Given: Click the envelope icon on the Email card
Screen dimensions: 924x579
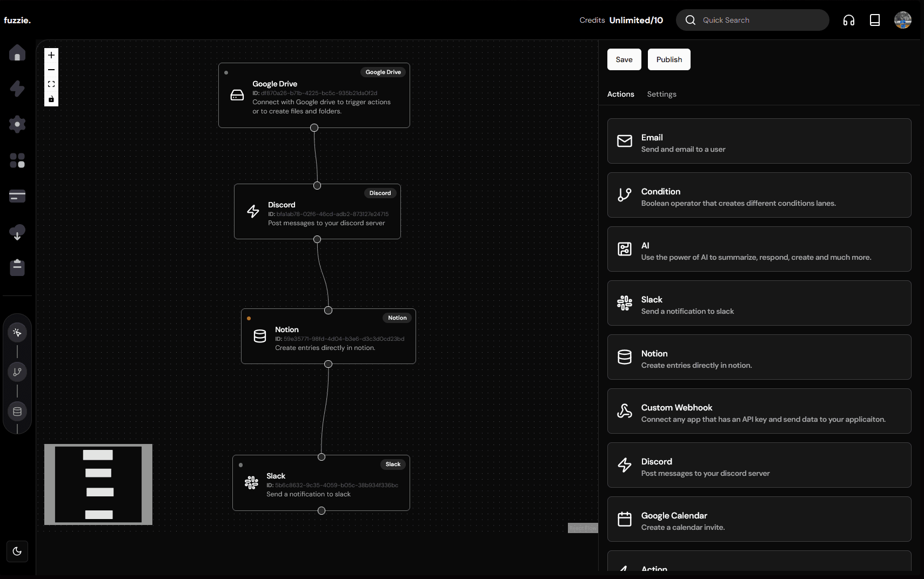Looking at the screenshot, I should tap(625, 141).
